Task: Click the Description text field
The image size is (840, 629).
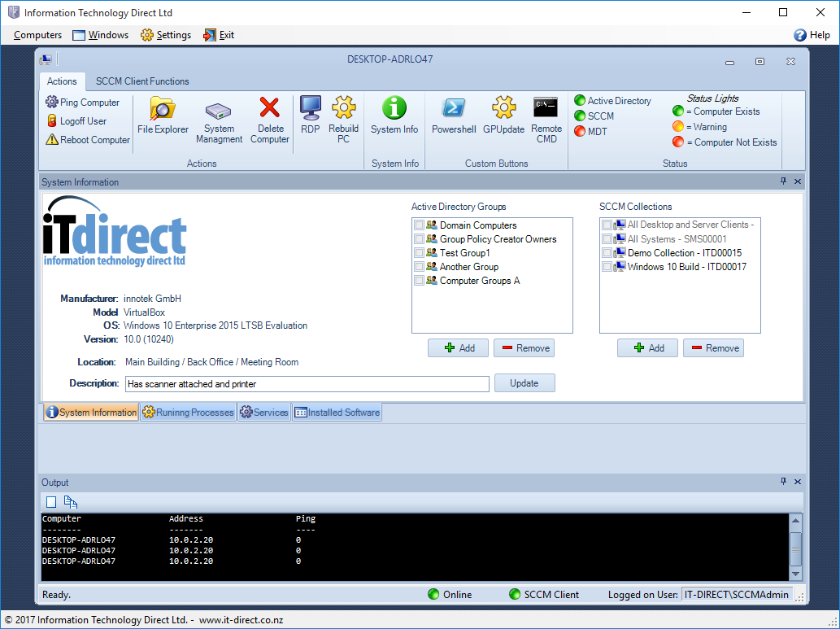Action: tap(306, 384)
